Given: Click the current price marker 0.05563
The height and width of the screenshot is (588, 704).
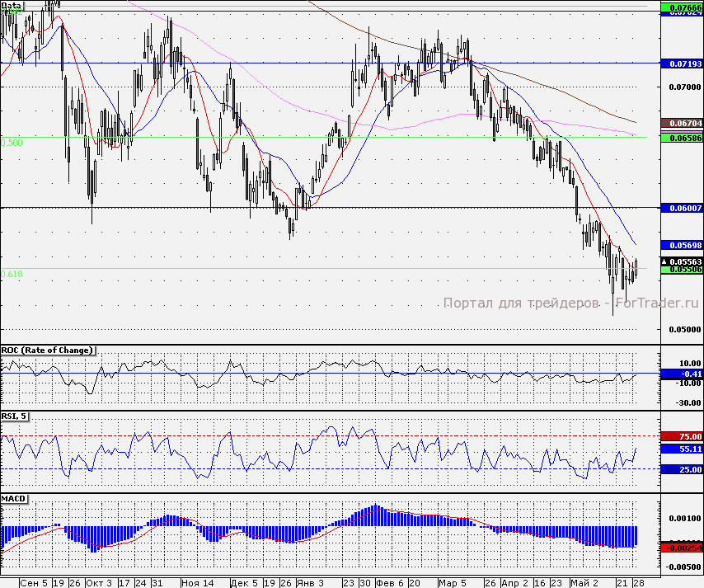Looking at the screenshot, I should pos(683,261).
